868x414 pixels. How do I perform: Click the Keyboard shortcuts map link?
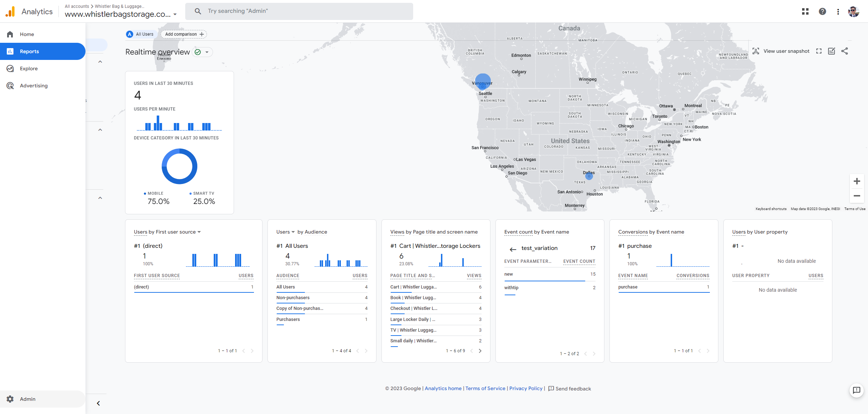(771, 209)
